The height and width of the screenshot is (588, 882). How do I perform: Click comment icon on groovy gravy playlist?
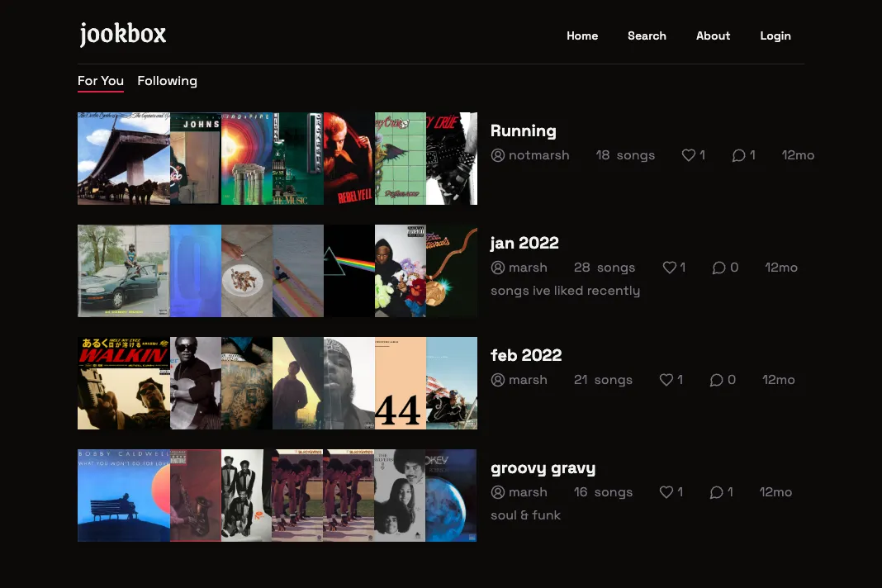[716, 492]
